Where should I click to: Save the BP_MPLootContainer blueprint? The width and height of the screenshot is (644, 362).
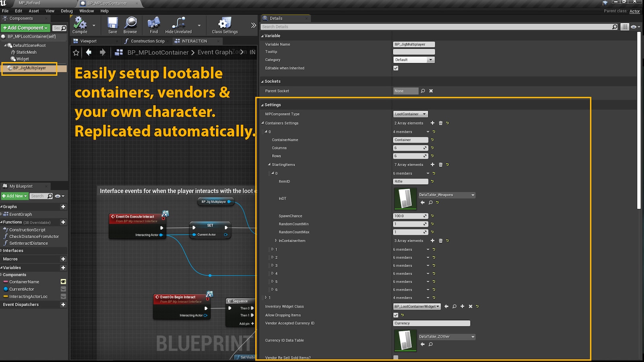point(112,25)
